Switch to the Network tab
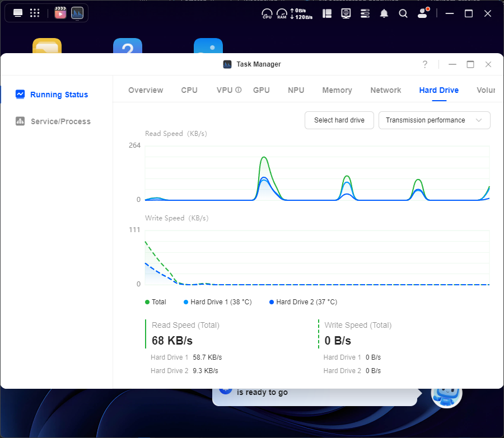 coord(385,90)
